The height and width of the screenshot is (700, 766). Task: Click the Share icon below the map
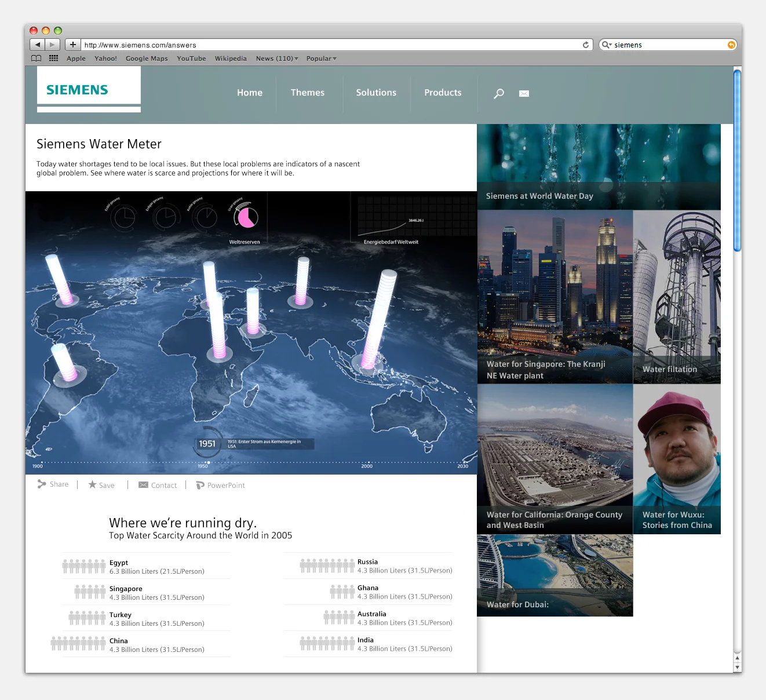coord(42,484)
